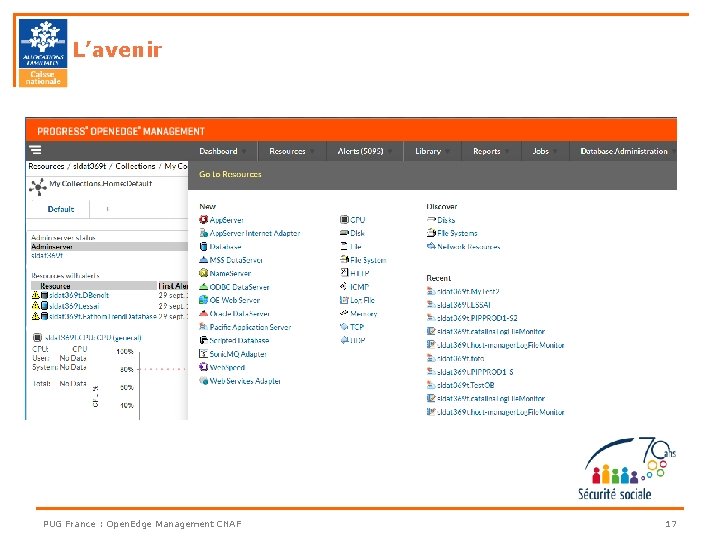This screenshot has width=720, height=540.
Task: Open the sldat369t.CPU: CPU (general) link
Action: pyautogui.click(x=93, y=338)
